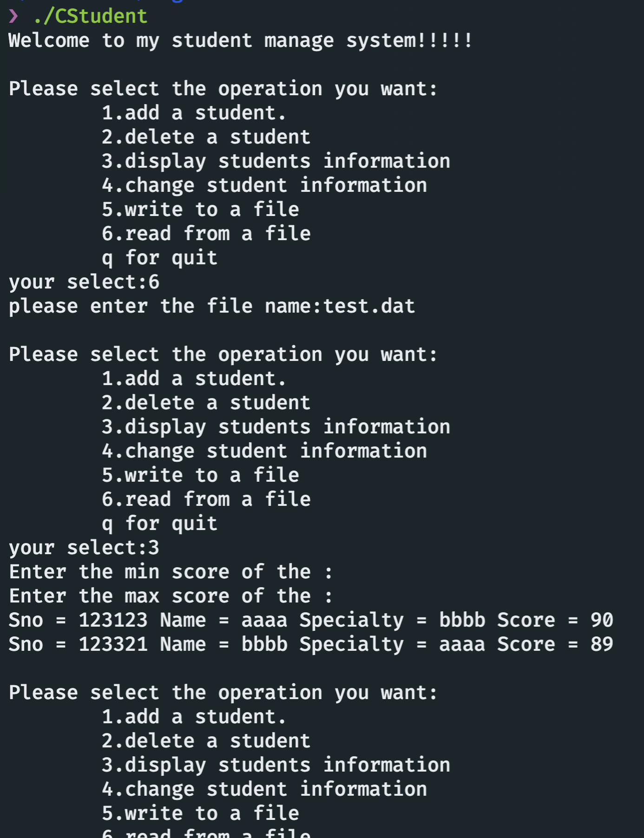Click the ./CStudent command text

pyautogui.click(x=90, y=16)
